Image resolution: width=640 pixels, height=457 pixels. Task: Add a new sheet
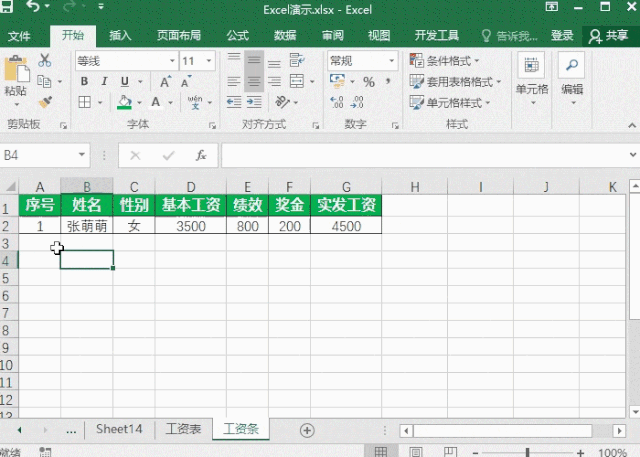pos(307,430)
